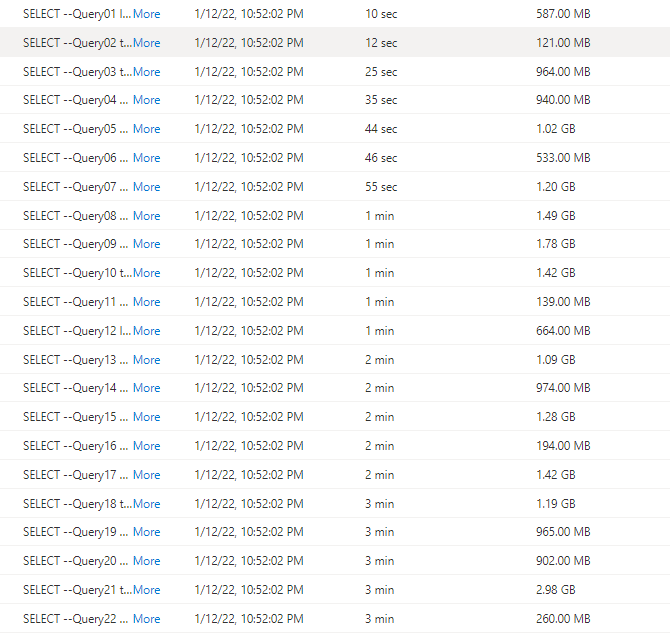
Task: Click the 10 sec duration for Query01
Action: click(381, 14)
